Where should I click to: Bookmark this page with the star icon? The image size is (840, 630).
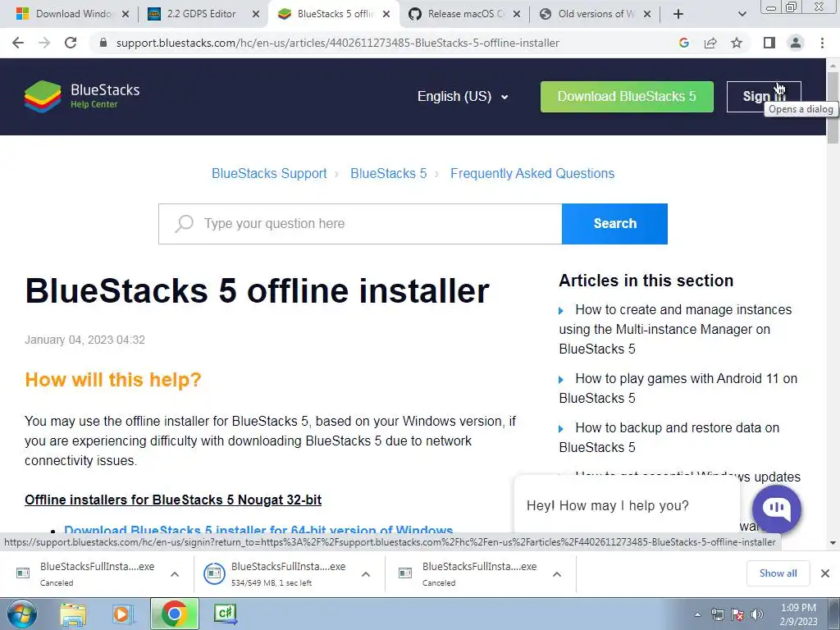click(737, 43)
